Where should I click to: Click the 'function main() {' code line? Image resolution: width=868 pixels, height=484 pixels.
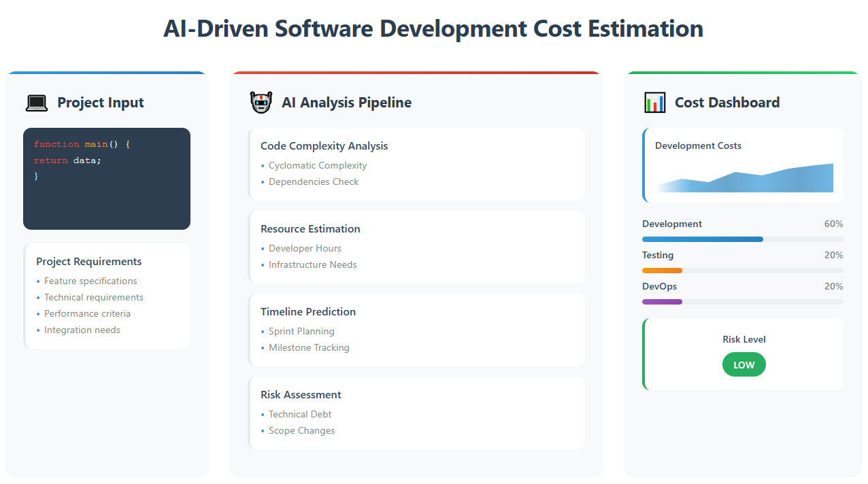(x=82, y=144)
